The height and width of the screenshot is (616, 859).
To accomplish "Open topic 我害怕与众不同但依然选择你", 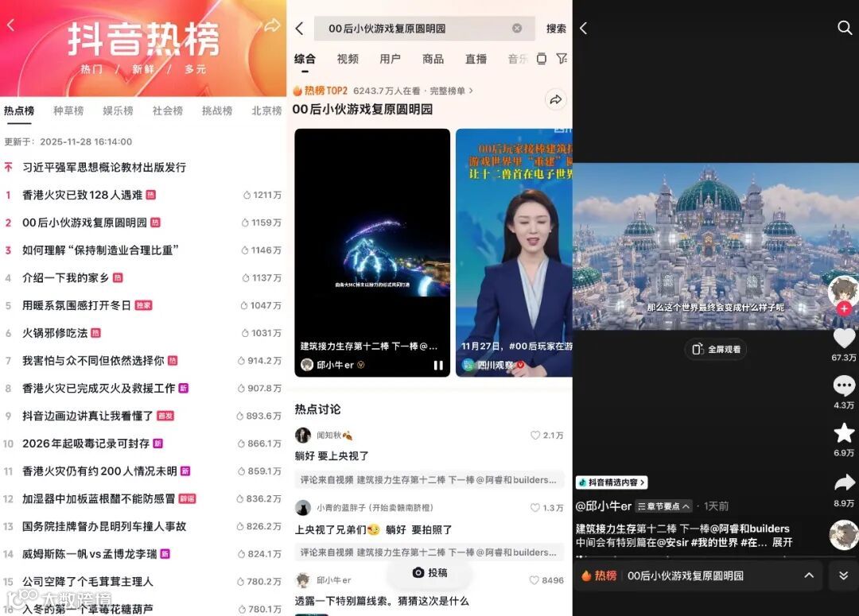I will click(x=93, y=361).
